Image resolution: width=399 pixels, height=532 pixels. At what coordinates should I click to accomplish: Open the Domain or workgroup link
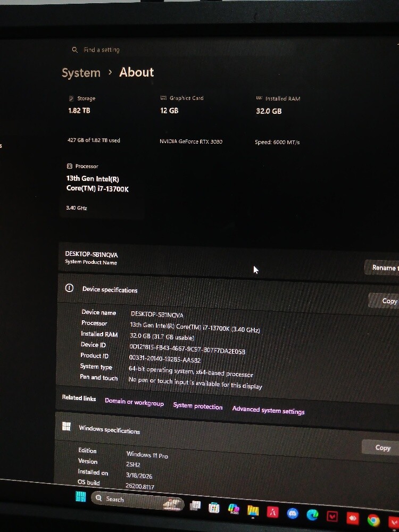[134, 402]
